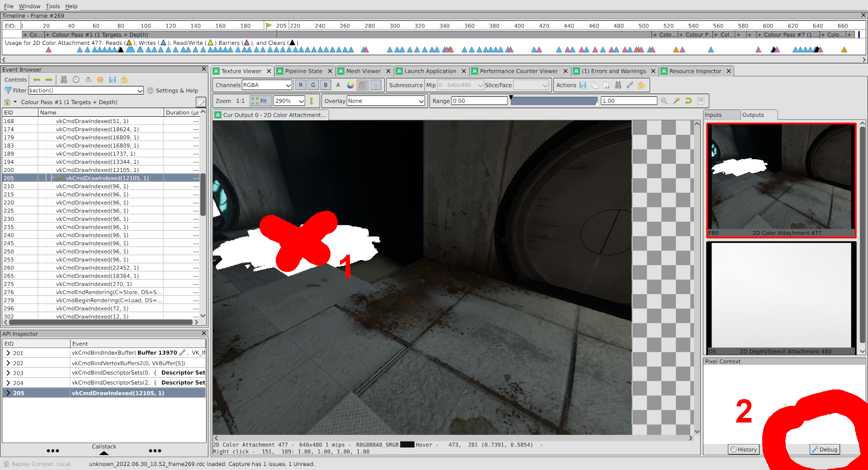868x470 pixels.
Task: Click the Debug button in Pixel Context
Action: 825,449
